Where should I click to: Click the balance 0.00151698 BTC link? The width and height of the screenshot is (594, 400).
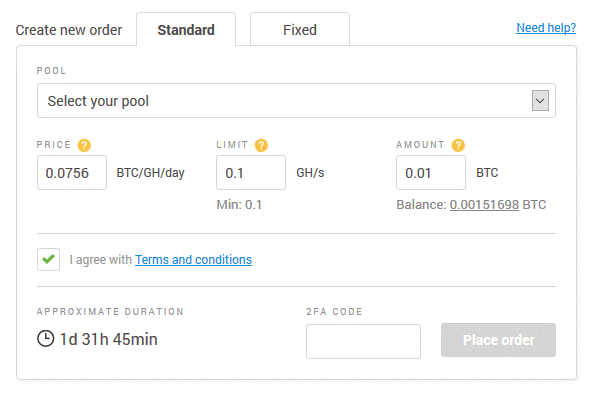[x=484, y=205]
